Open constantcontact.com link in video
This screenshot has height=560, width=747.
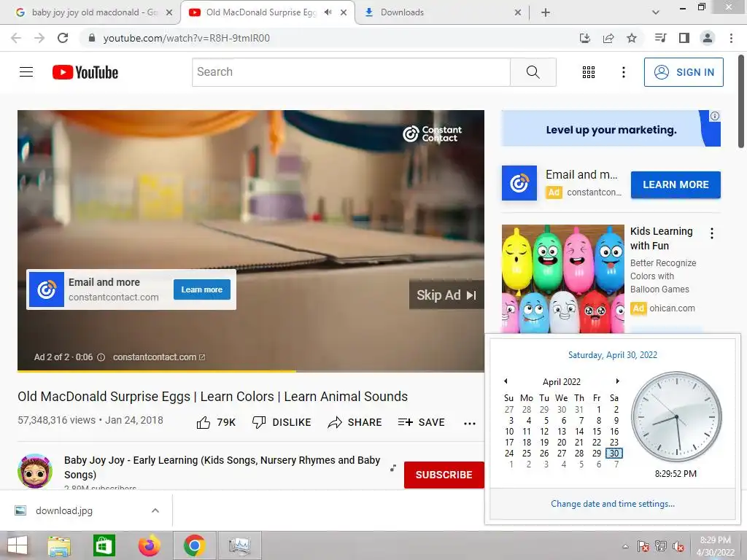[x=159, y=357]
